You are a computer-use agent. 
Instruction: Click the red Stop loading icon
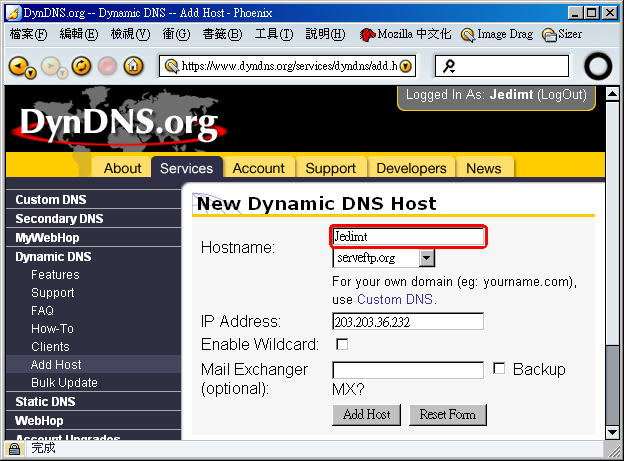click(107, 66)
